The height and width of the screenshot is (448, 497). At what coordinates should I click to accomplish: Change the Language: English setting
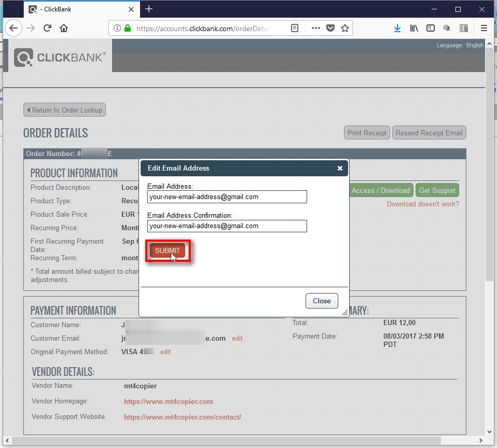point(460,45)
